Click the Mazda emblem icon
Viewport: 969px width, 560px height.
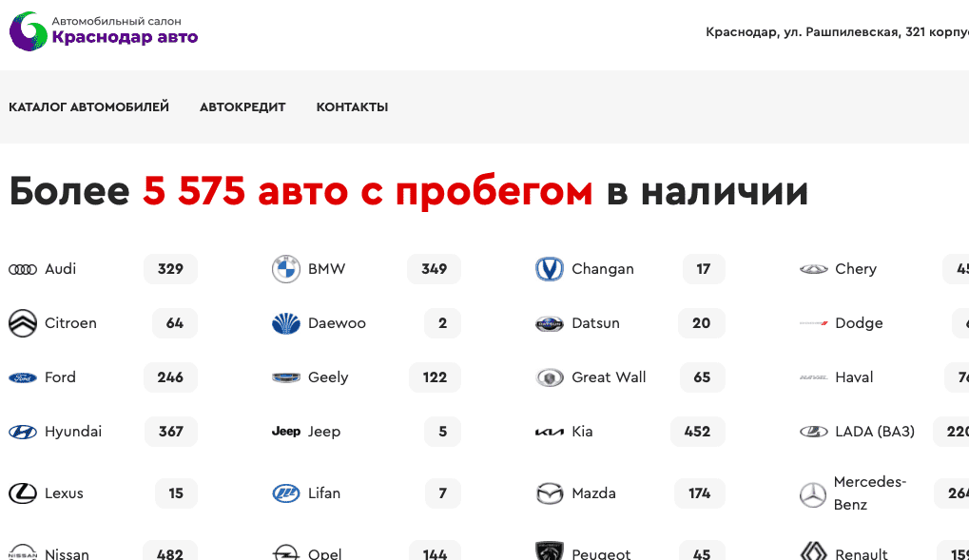pos(550,494)
